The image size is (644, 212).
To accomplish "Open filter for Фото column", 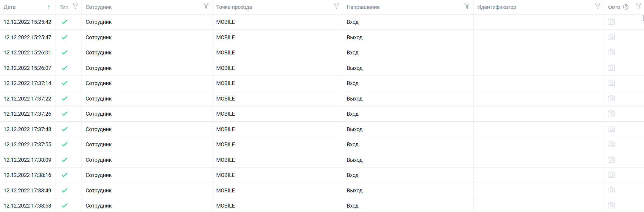I will coord(638,6).
